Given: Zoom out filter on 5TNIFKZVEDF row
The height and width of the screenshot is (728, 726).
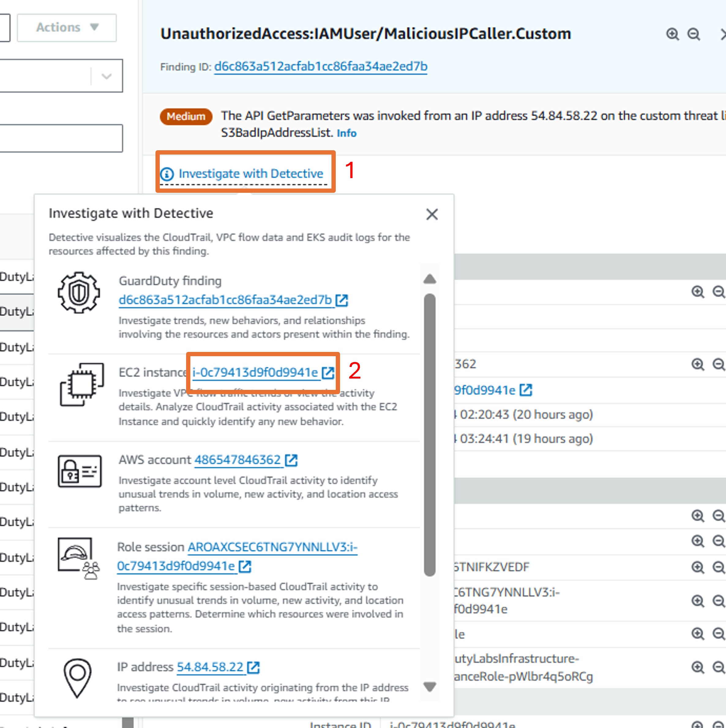Looking at the screenshot, I should pos(718,567).
